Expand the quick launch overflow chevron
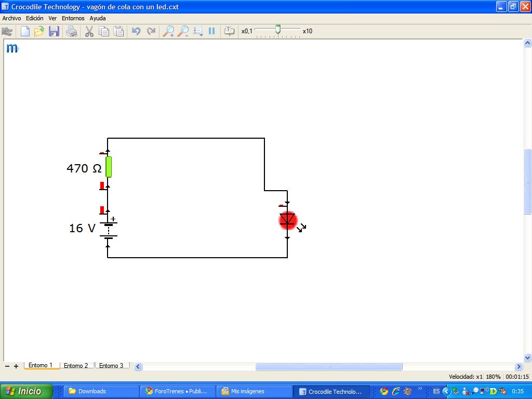532x399 pixels. click(x=420, y=389)
